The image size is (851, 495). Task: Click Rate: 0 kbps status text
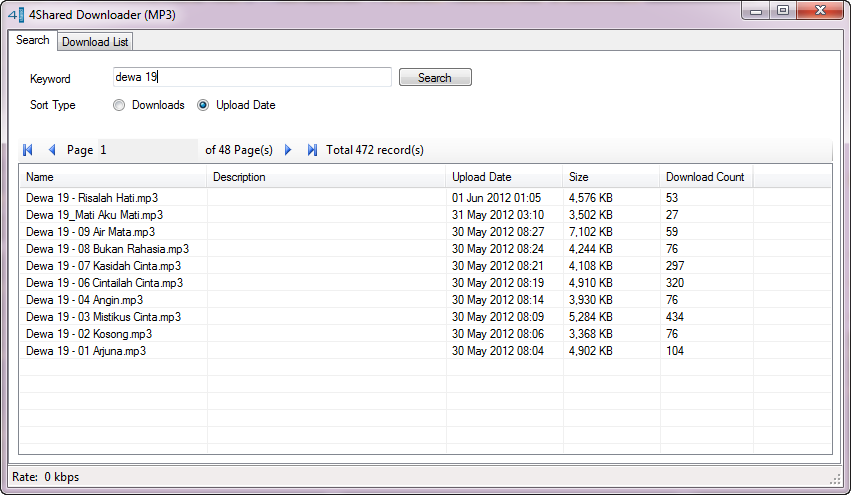coord(46,477)
